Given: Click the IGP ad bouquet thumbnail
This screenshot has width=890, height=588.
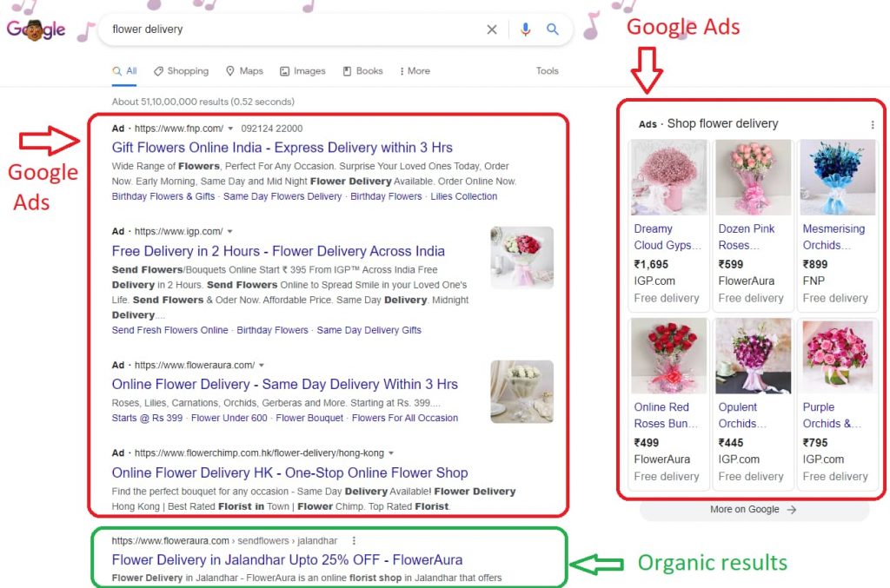Looking at the screenshot, I should click(x=521, y=258).
